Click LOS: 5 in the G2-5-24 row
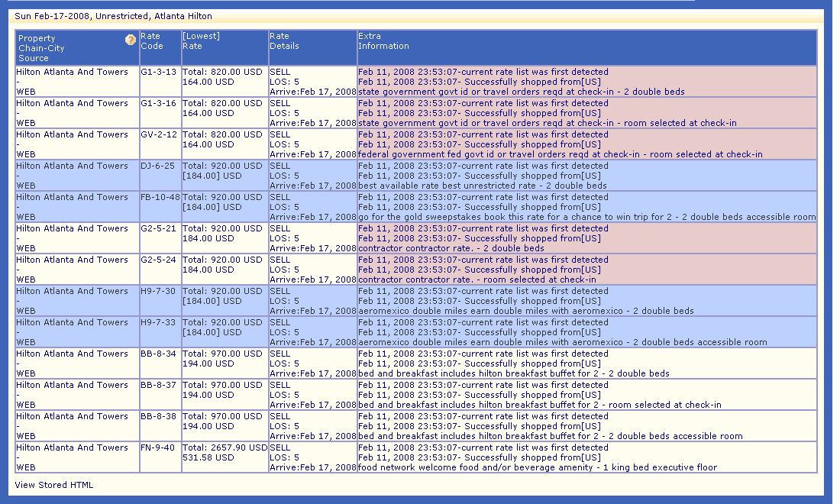840x504 pixels. pyautogui.click(x=284, y=270)
